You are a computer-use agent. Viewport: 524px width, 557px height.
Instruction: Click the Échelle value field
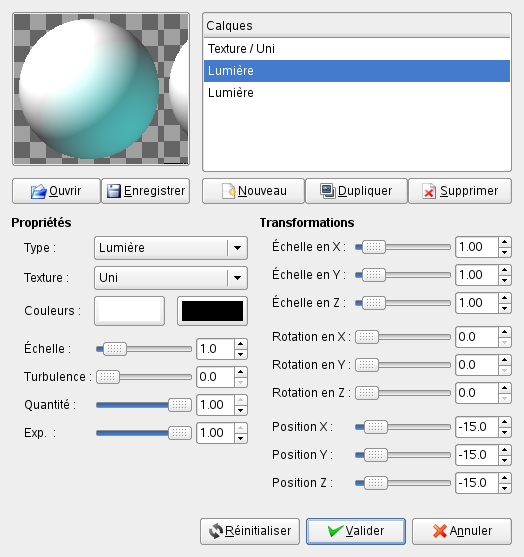tap(215, 349)
